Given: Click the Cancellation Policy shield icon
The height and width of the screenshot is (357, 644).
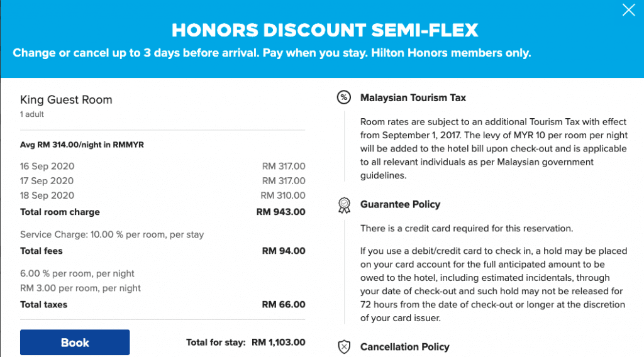Looking at the screenshot, I should click(344, 347).
